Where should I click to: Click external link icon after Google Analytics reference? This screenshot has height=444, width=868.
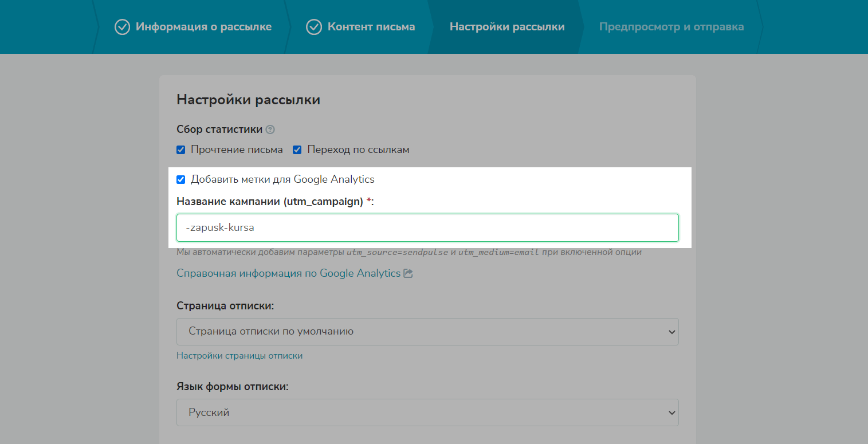pos(409,273)
